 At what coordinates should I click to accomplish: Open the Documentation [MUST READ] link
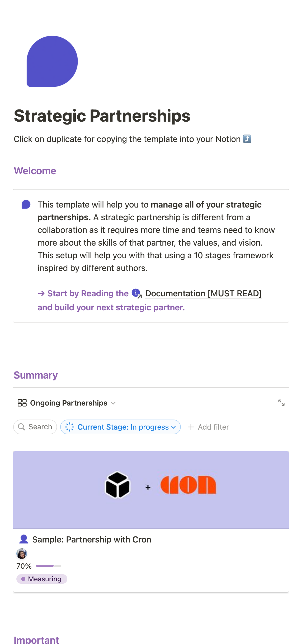pos(203,293)
